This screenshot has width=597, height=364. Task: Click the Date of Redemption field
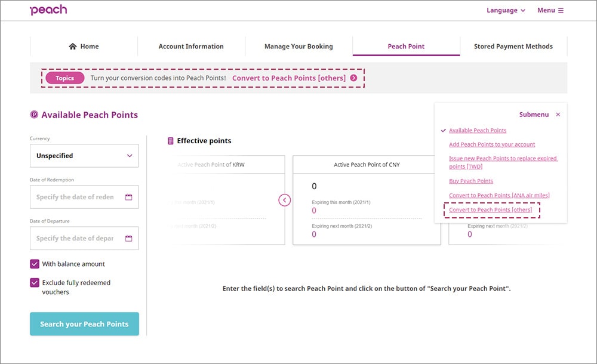point(84,197)
